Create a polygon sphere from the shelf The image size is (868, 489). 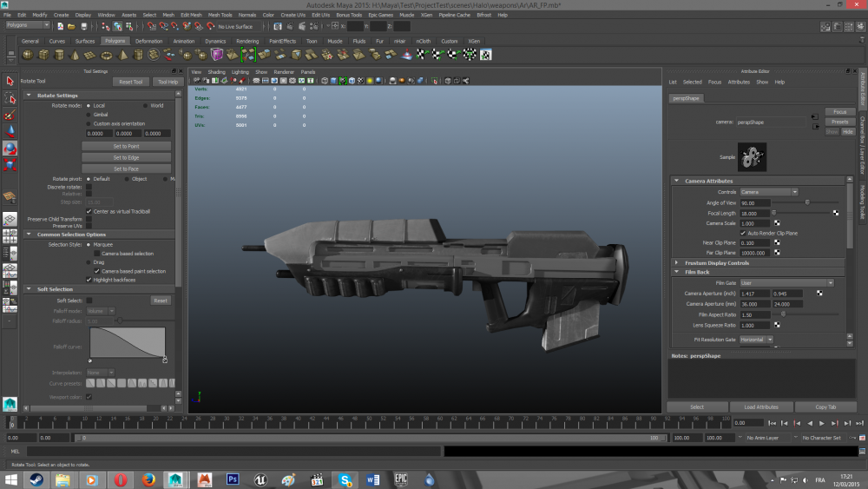[28, 55]
